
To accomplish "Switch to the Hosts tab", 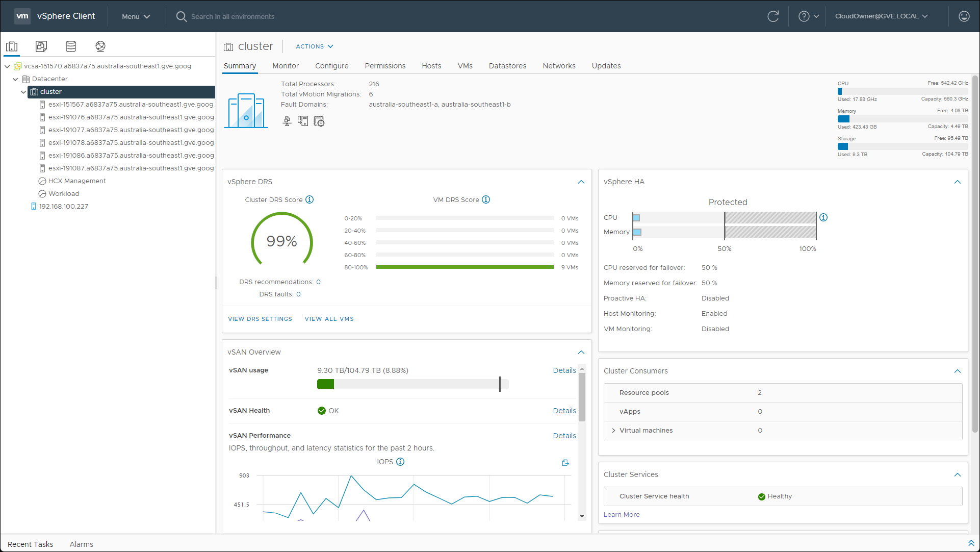I will pos(431,66).
